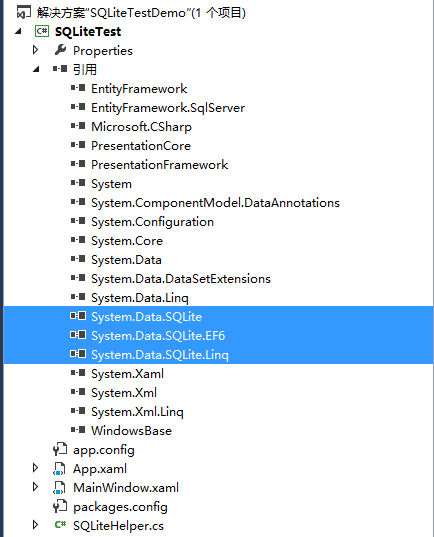This screenshot has width=434, height=537.
Task: Click the reference icon of System.ComponentModel.DataAnnotations
Action: [78, 202]
